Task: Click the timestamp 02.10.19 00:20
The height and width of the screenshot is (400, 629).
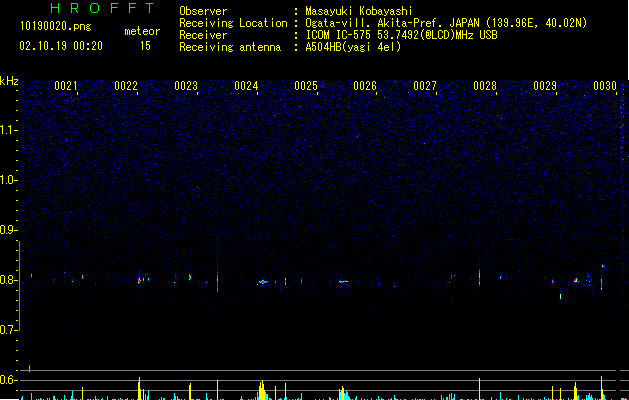Action: tap(61, 46)
